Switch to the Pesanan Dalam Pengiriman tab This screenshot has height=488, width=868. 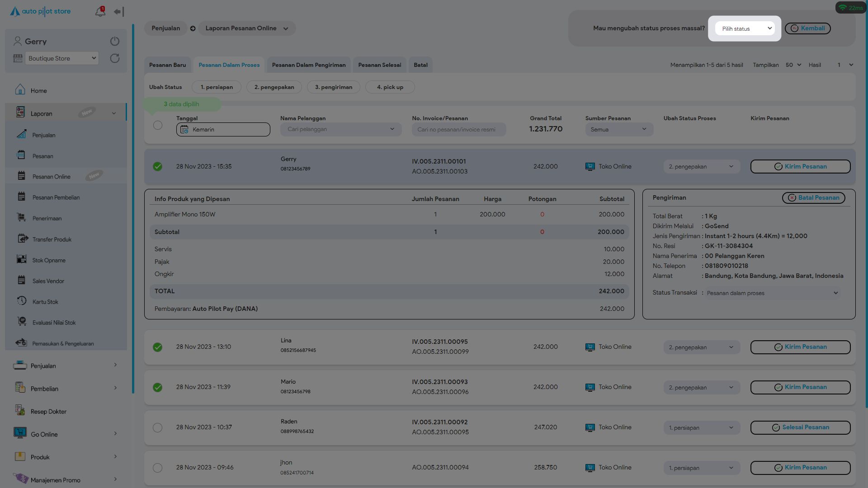[309, 65]
